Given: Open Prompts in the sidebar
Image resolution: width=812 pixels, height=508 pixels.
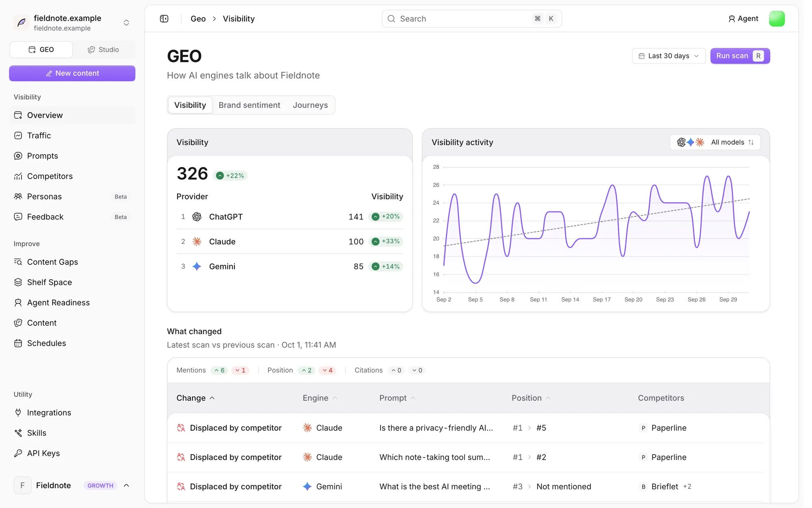Looking at the screenshot, I should (72, 156).
